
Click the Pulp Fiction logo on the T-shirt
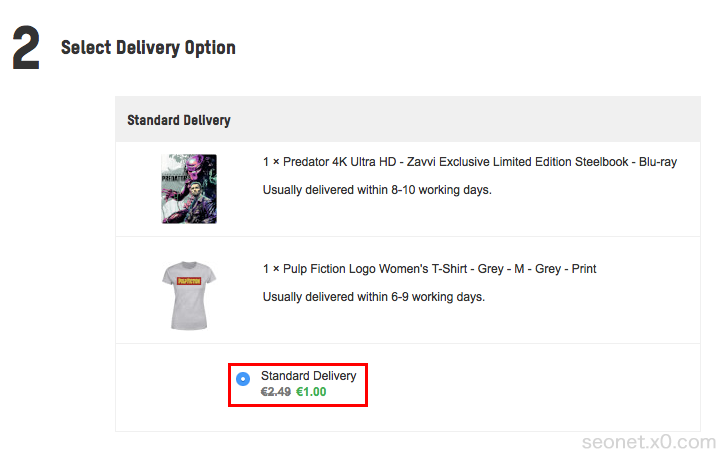189,281
